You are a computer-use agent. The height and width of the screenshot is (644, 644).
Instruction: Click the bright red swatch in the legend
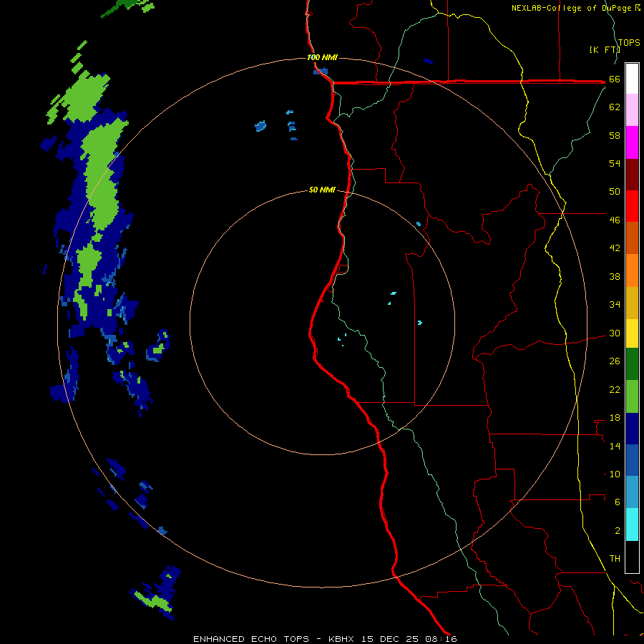632,206
